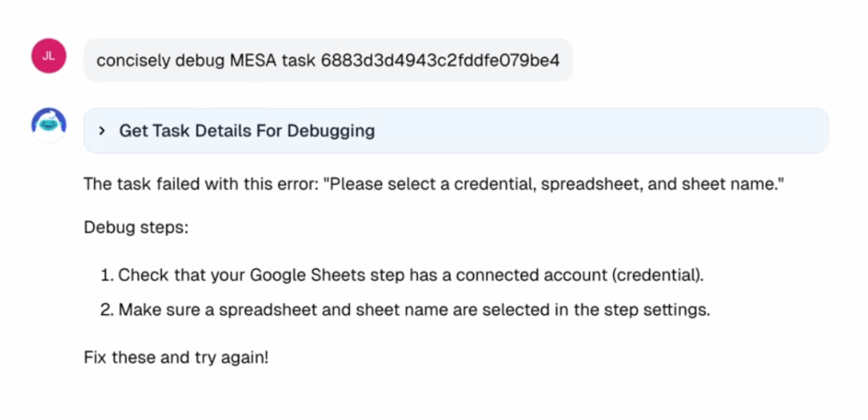Click the assistant mascot avatar
The height and width of the screenshot is (420, 868).
pos(48,125)
